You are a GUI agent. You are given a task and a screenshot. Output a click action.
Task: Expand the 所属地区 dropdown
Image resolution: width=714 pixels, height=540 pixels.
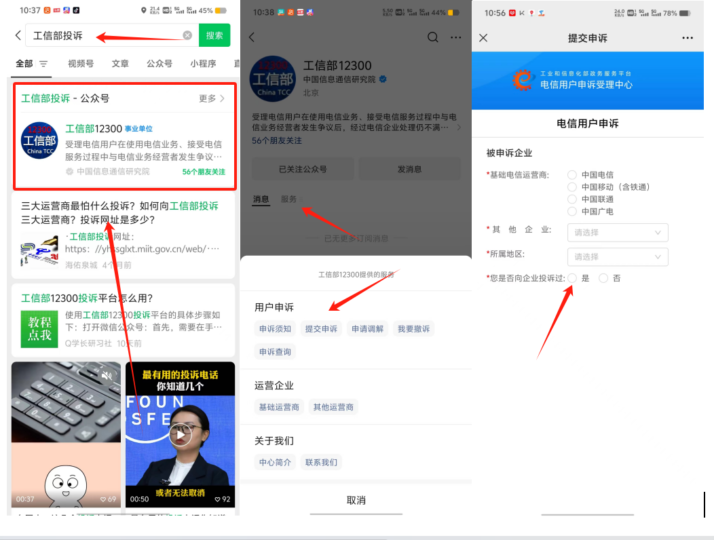618,256
